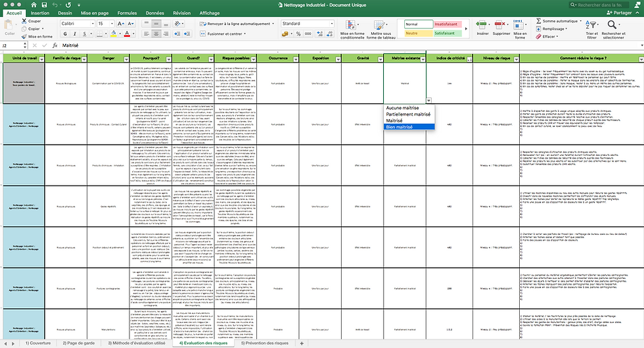Click the Home icon in title bar
The height and width of the screenshot is (348, 644).
point(34,5)
